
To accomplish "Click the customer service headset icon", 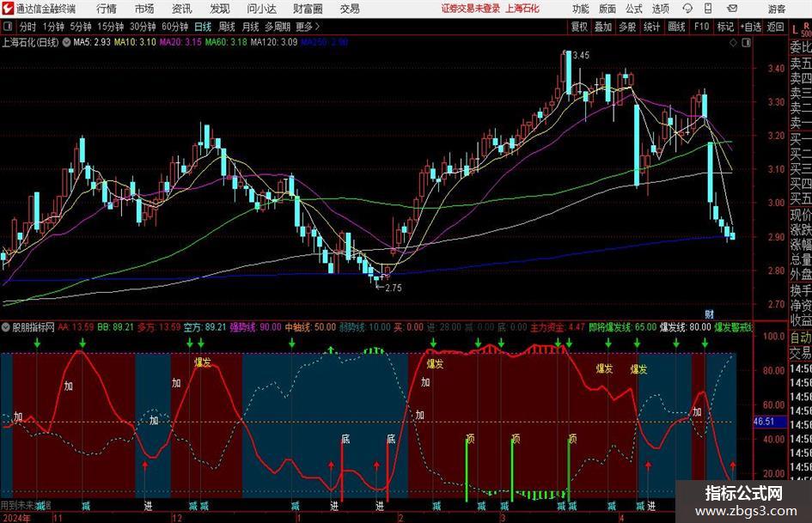I will point(687,9).
